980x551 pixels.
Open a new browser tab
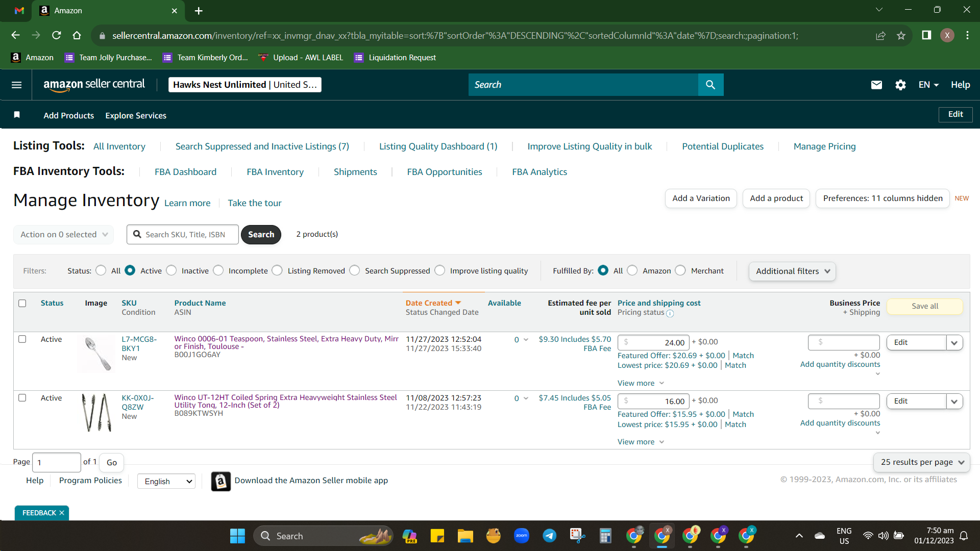199,11
